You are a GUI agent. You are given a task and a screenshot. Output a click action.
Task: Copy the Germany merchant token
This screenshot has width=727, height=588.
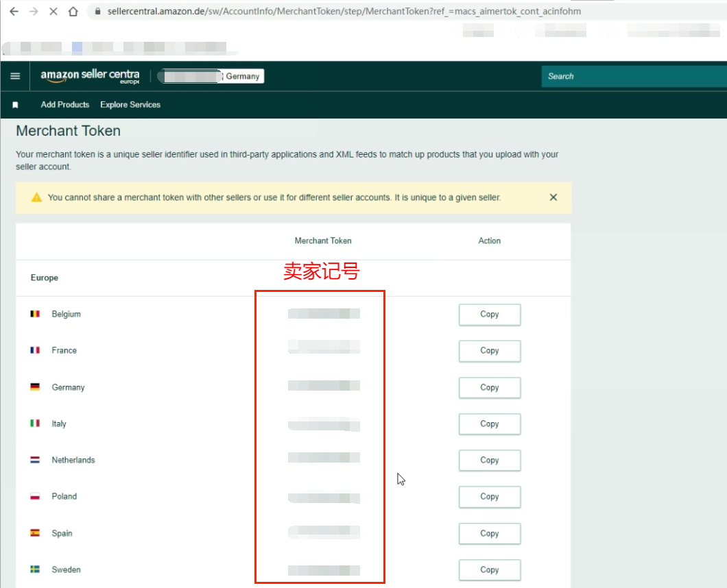(490, 387)
